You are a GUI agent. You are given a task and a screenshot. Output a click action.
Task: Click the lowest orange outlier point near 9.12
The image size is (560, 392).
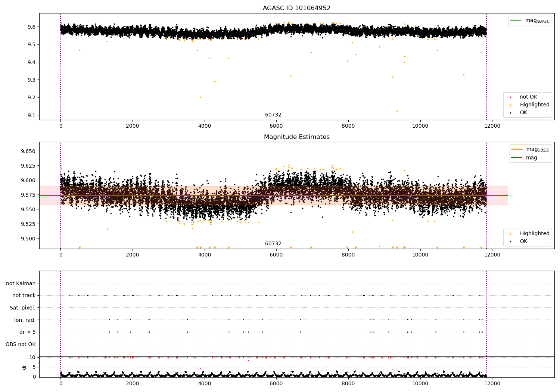pyautogui.click(x=397, y=111)
